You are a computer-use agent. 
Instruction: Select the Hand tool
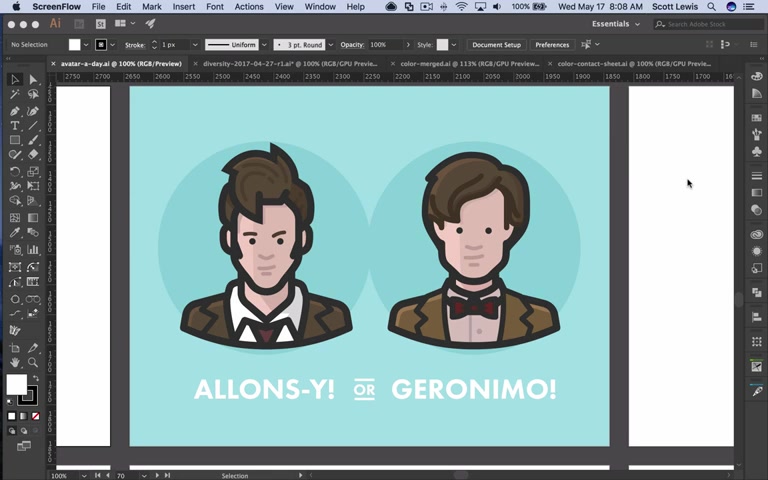[15, 362]
